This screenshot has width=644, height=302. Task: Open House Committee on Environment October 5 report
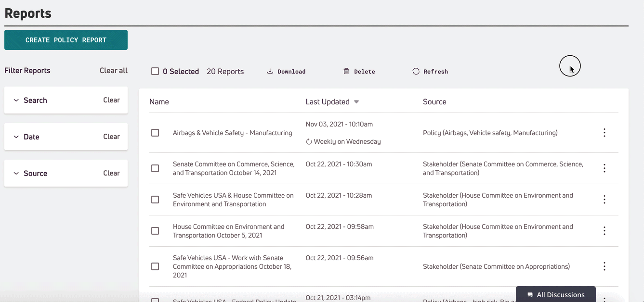tap(229, 231)
